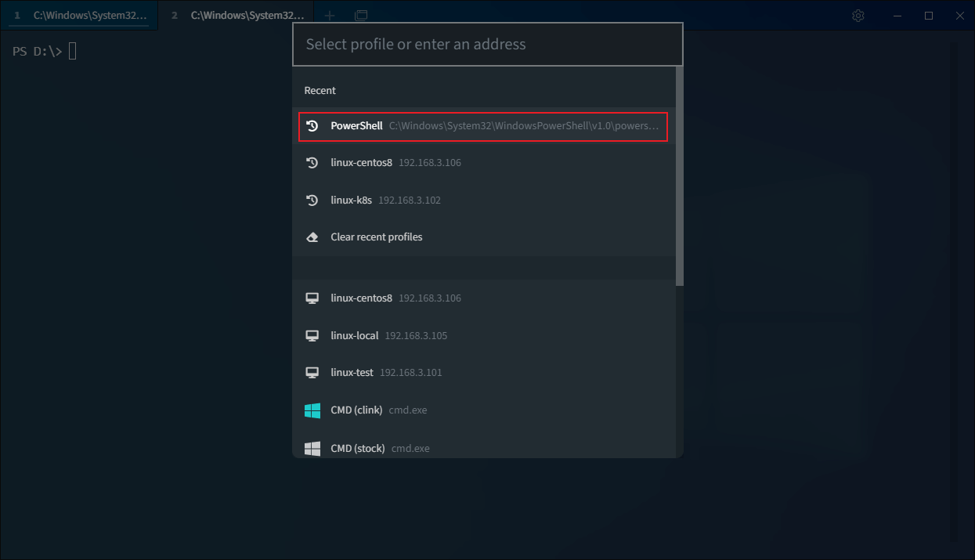Screen dimensions: 975x560
Task: Launch the CMD (stock) profile
Action: 483,448
